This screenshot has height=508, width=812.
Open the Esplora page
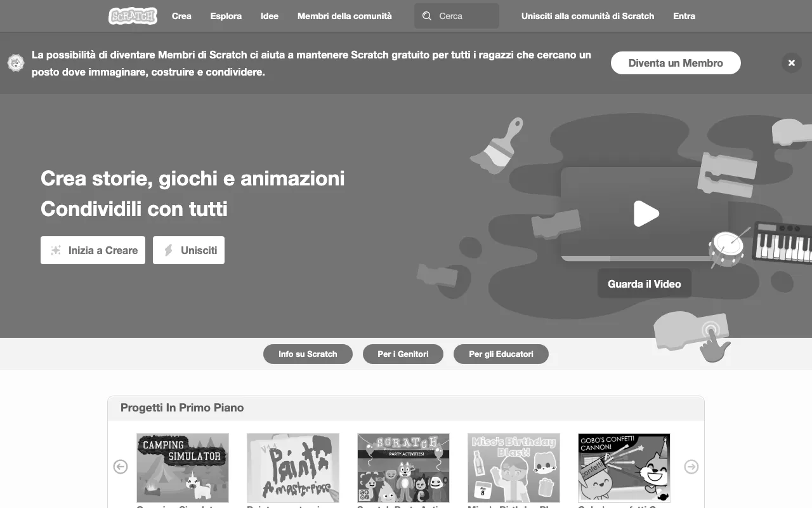(226, 16)
